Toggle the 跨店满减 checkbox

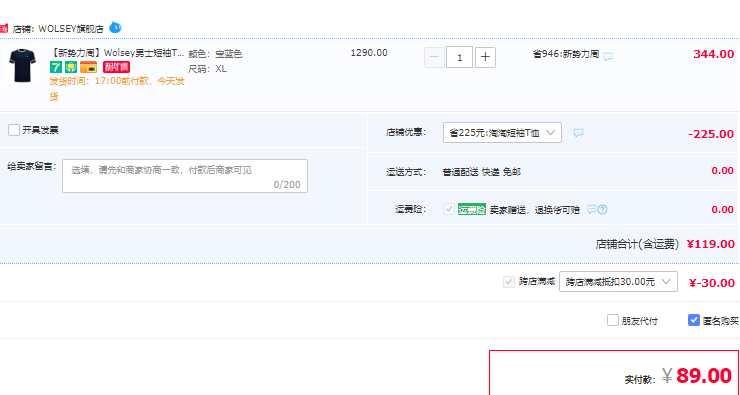(x=509, y=282)
